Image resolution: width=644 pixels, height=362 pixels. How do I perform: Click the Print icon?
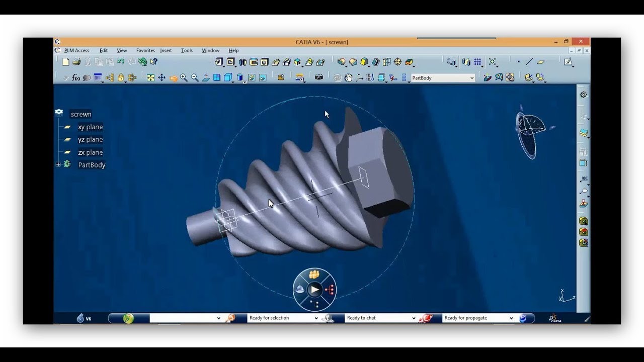[x=76, y=62]
